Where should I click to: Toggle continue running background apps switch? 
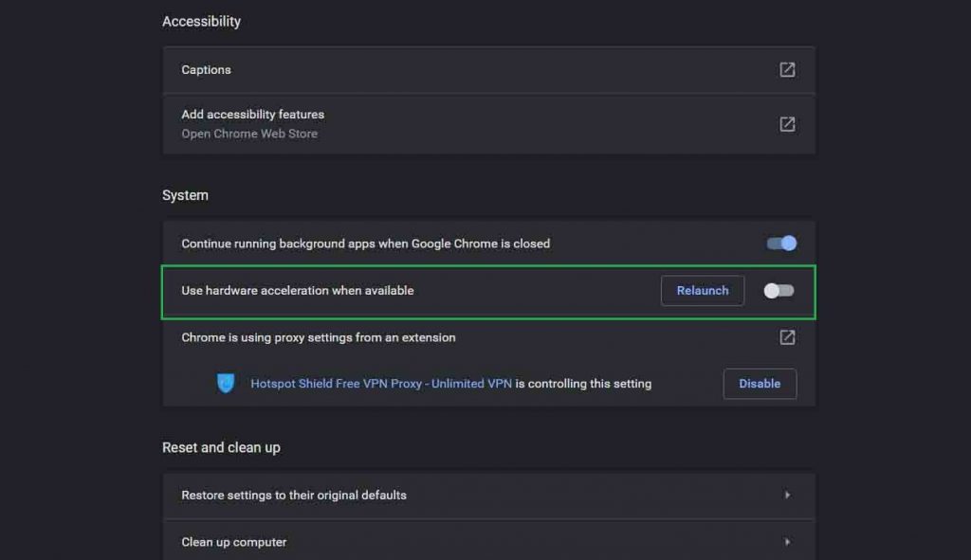(779, 243)
